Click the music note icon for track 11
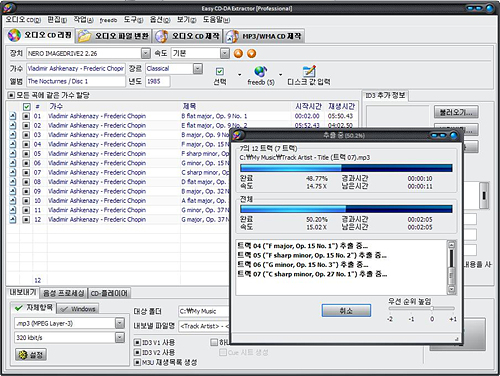Viewport: 500px width, 376px height. pyautogui.click(x=13, y=210)
